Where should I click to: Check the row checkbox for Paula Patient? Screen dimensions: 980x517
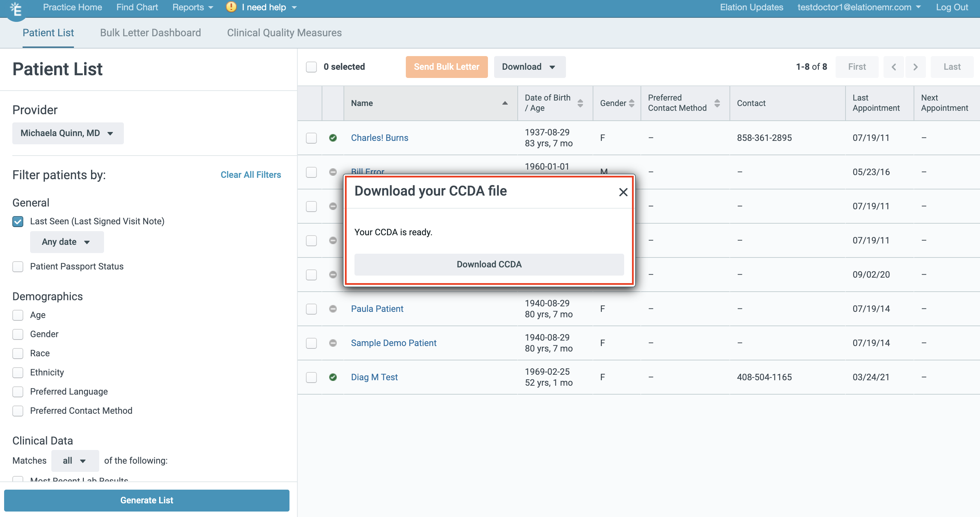tap(311, 309)
